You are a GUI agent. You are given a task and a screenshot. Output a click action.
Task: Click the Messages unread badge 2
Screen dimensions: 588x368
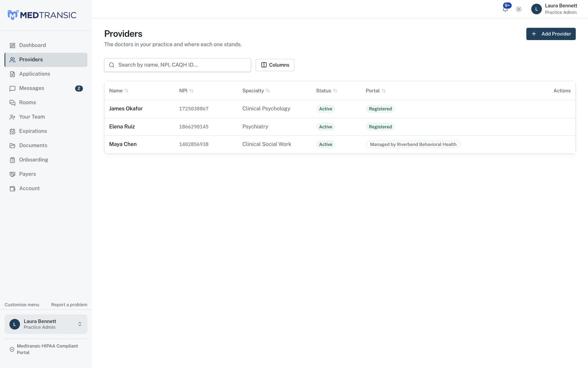point(79,88)
